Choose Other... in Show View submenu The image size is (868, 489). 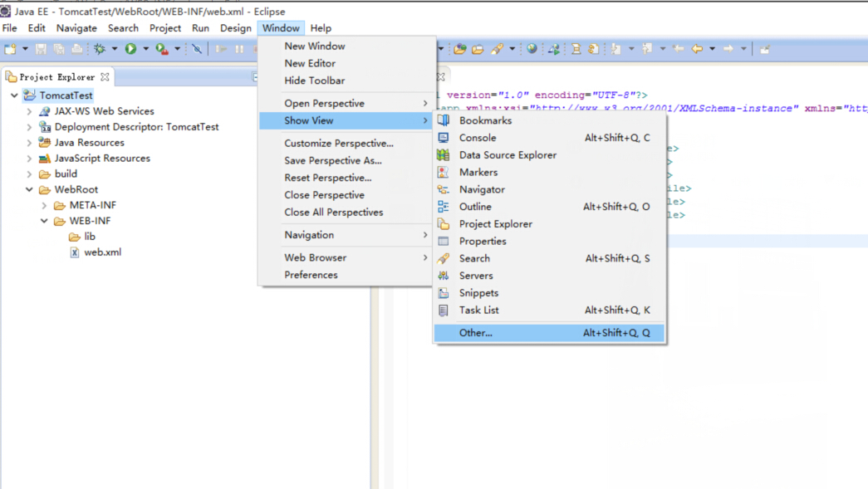[x=549, y=332]
